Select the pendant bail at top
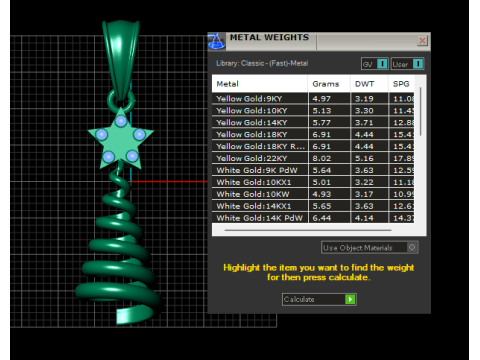Image resolution: width=480 pixels, height=360 pixels. [x=121, y=58]
